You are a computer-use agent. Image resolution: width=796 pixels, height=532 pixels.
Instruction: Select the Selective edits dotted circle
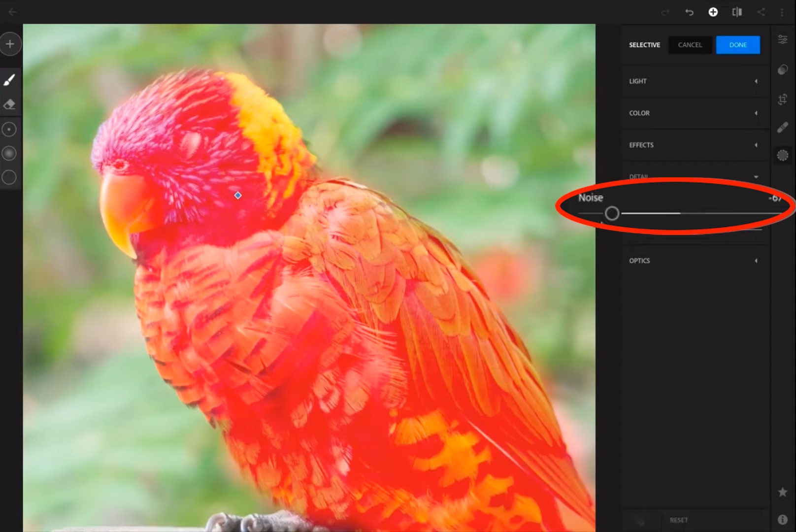coord(782,156)
